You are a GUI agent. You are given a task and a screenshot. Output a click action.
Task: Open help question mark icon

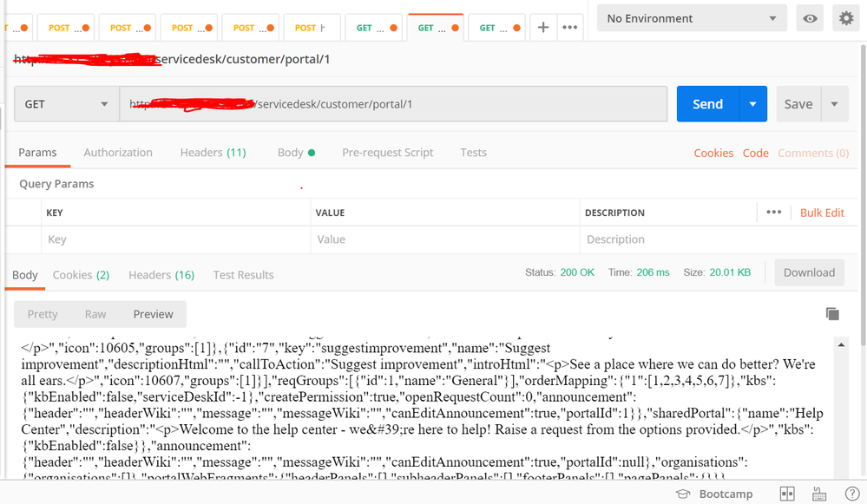(x=852, y=494)
